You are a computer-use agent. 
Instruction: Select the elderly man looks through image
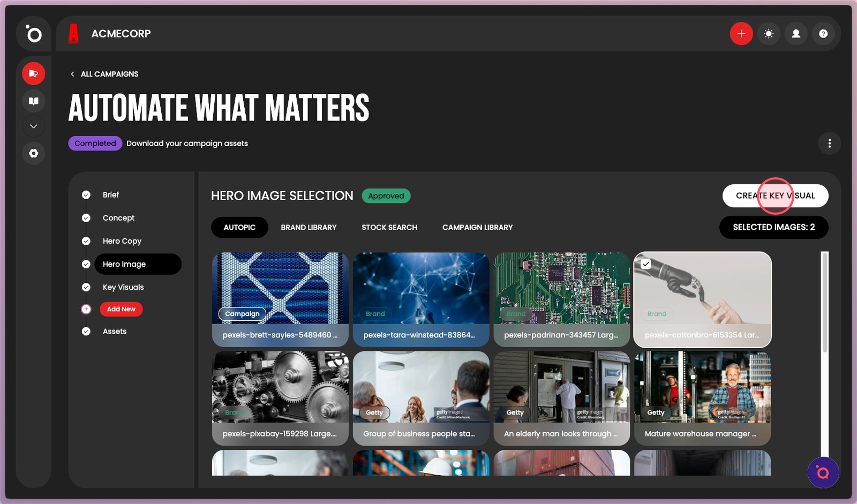(562, 398)
